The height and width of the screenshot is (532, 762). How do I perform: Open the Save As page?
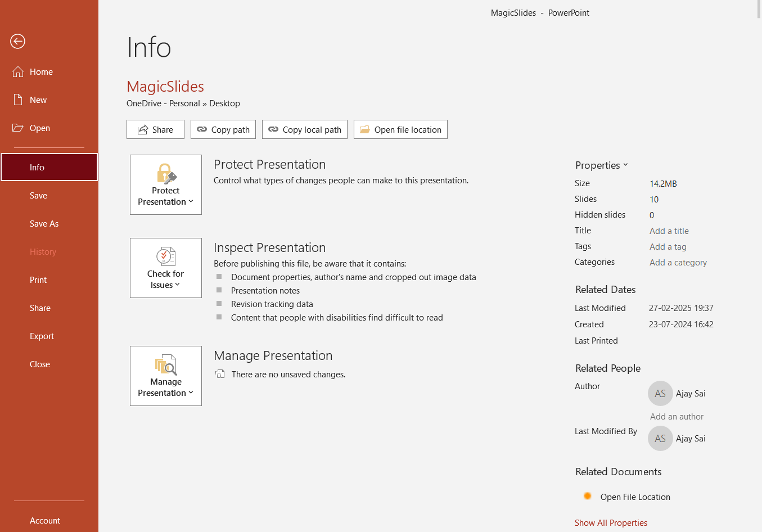[x=49, y=223]
